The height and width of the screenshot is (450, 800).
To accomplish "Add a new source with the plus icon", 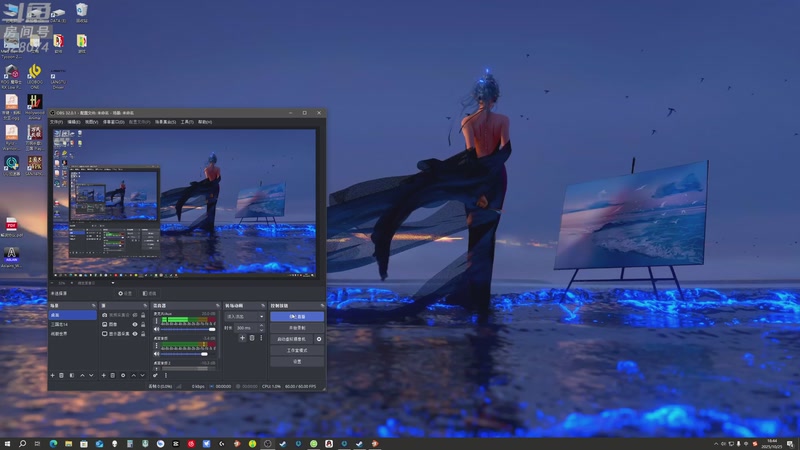I will [104, 376].
